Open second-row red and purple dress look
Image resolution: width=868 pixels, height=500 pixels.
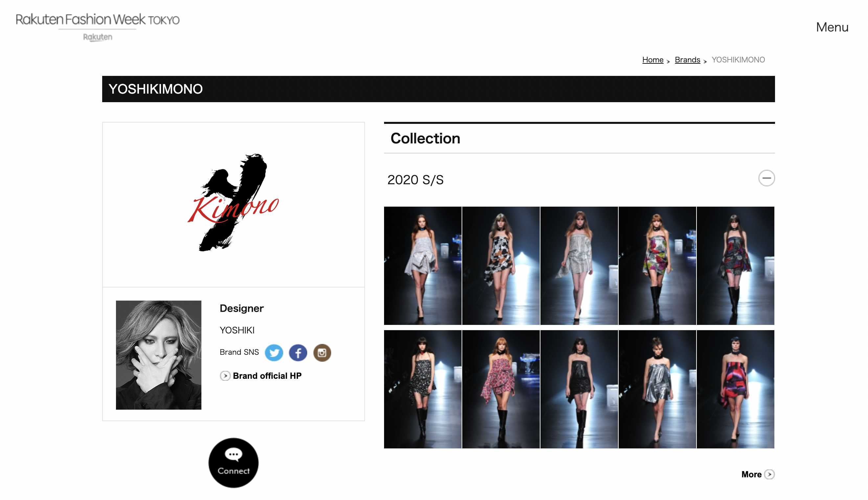click(x=735, y=389)
